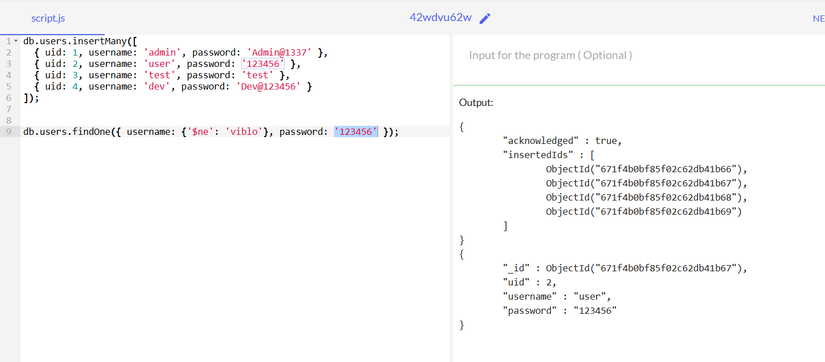This screenshot has height=362, width=825.
Task: Select line number 6 in gutter
Action: coord(8,98)
